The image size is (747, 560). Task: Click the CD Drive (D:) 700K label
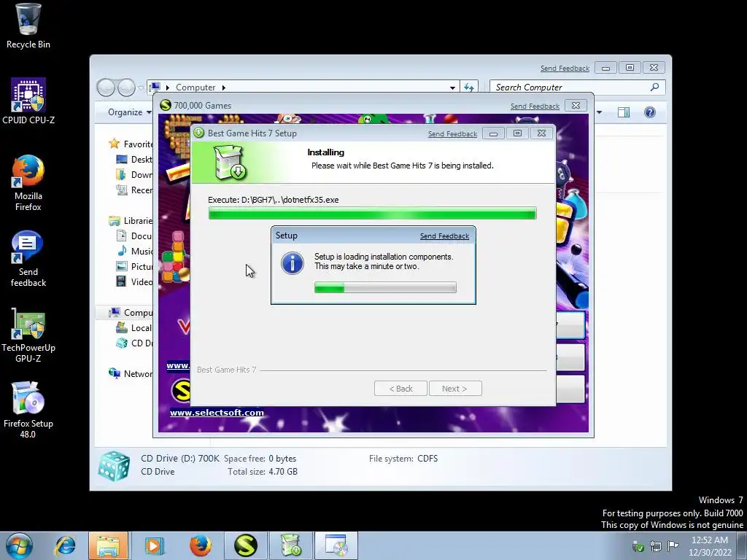pyautogui.click(x=180, y=459)
